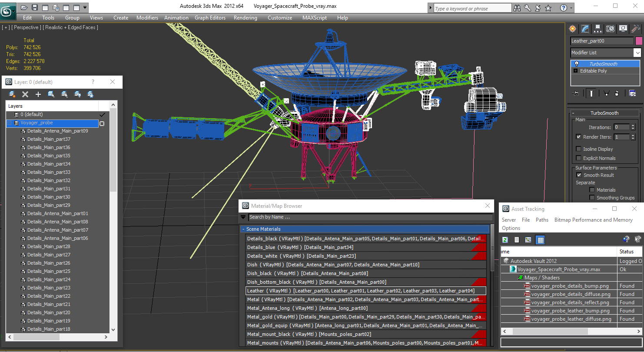
Task: Enable Separate by Smoothing Groups checkbox
Action: pyautogui.click(x=592, y=198)
